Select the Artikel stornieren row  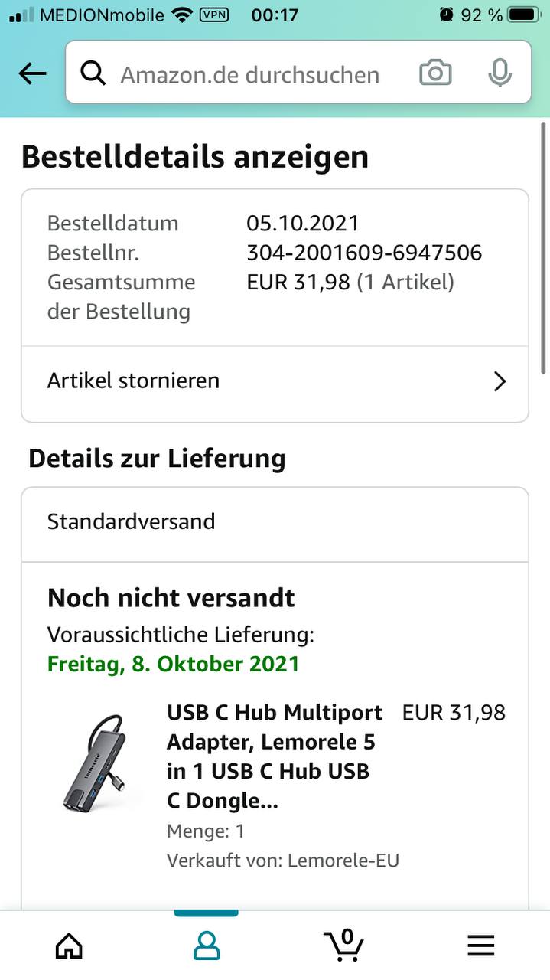click(x=275, y=382)
